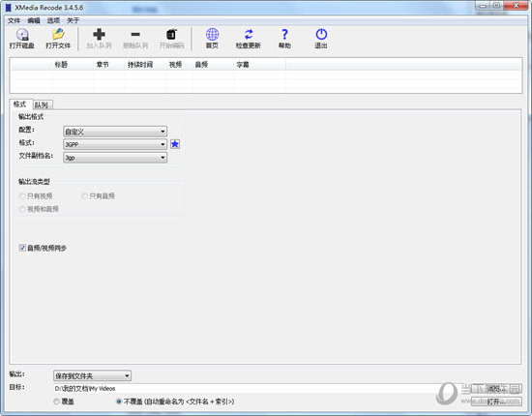Maximize the XMedia Recode window

click(x=497, y=6)
